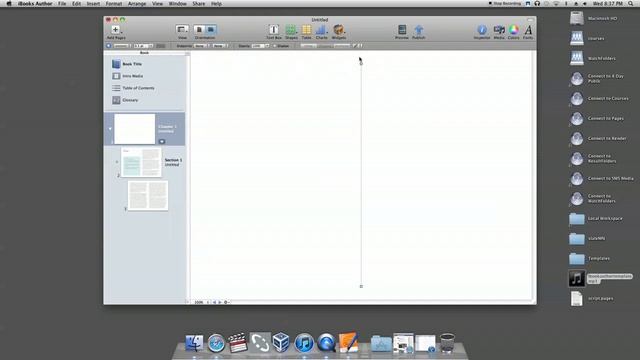Open the Fonts panel

point(528,31)
